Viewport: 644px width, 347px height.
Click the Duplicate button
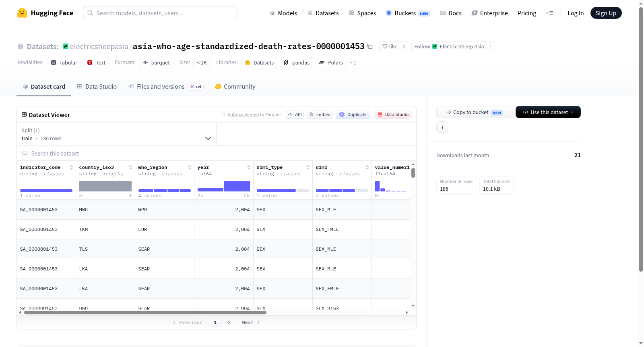point(353,114)
